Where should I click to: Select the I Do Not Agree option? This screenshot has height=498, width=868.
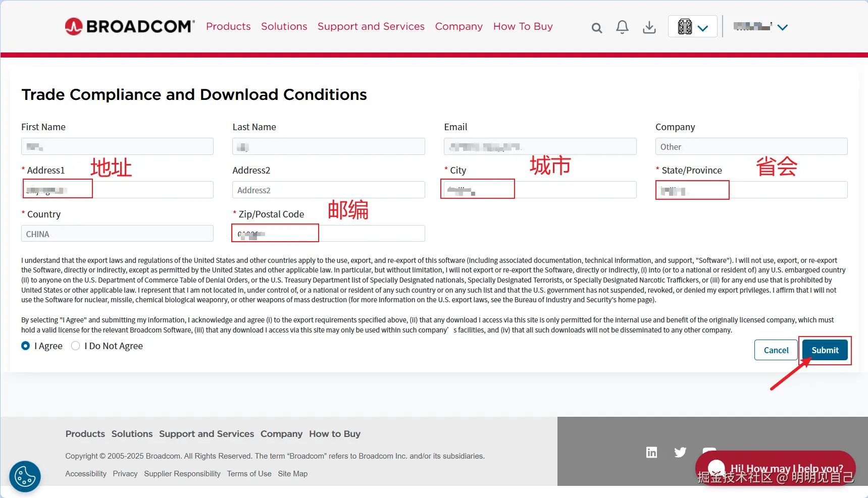(76, 346)
